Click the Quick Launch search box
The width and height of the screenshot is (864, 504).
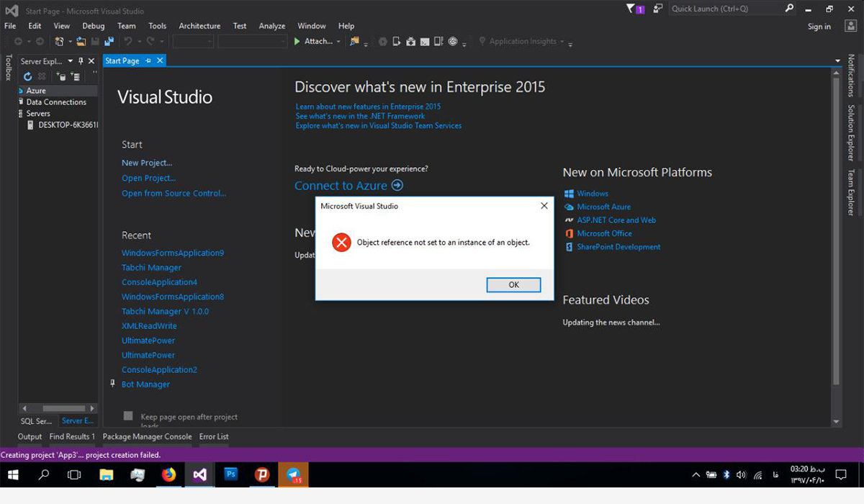[726, 9]
